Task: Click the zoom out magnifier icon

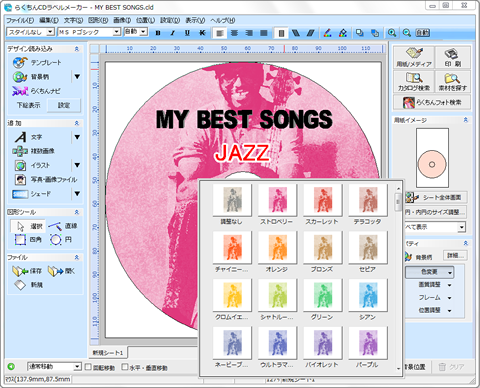Action: (x=407, y=33)
